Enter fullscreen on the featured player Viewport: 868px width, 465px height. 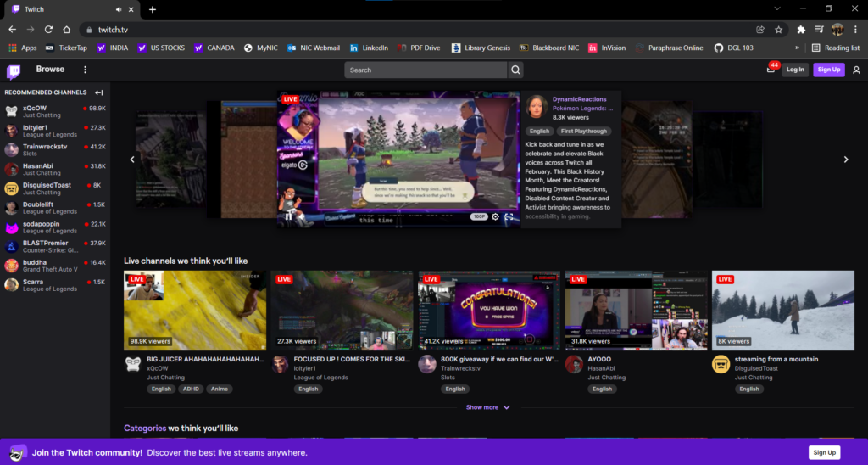tap(509, 216)
